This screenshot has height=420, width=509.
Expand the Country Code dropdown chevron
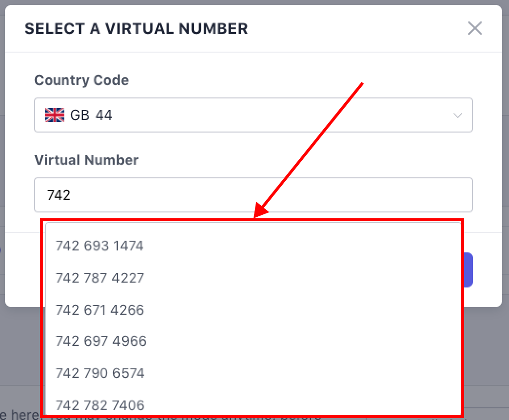pyautogui.click(x=457, y=115)
